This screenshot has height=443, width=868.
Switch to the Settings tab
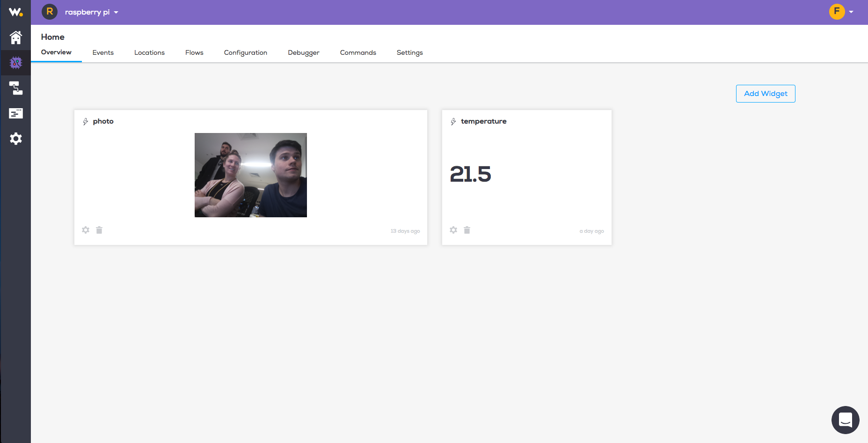pos(410,52)
